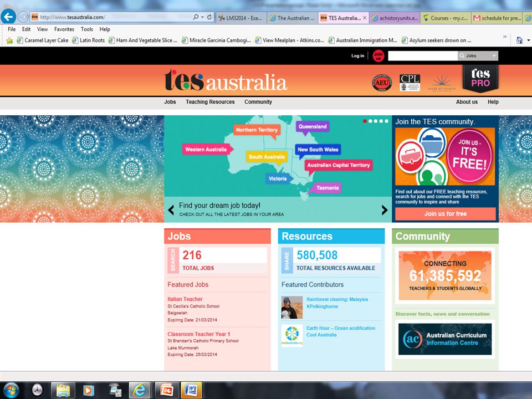Click the tes PRO badge
The height and width of the screenshot is (399, 532).
480,78
